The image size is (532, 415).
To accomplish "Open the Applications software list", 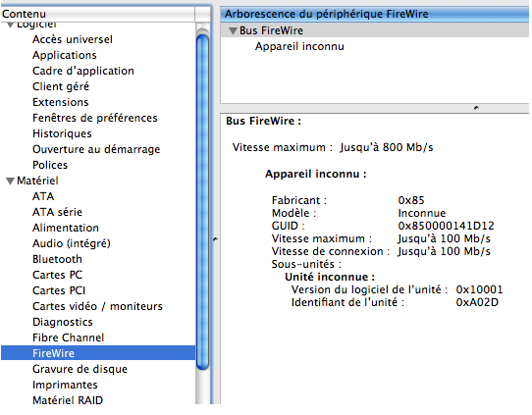I will click(65, 55).
